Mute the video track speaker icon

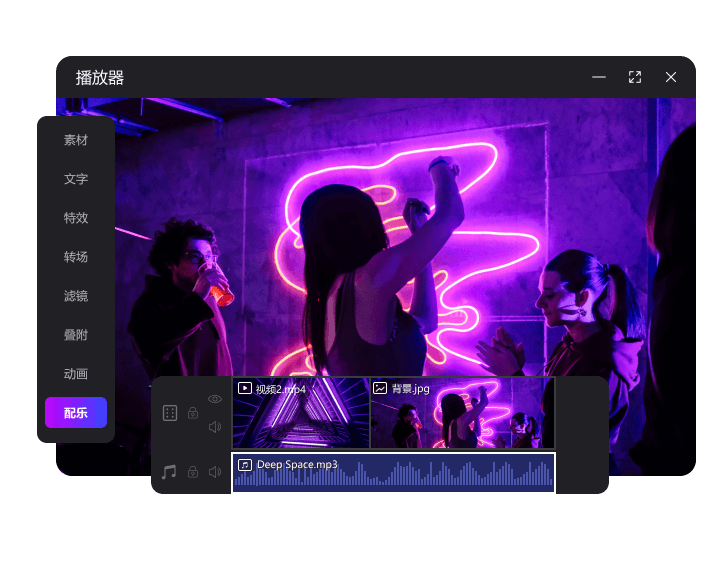pyautogui.click(x=215, y=427)
